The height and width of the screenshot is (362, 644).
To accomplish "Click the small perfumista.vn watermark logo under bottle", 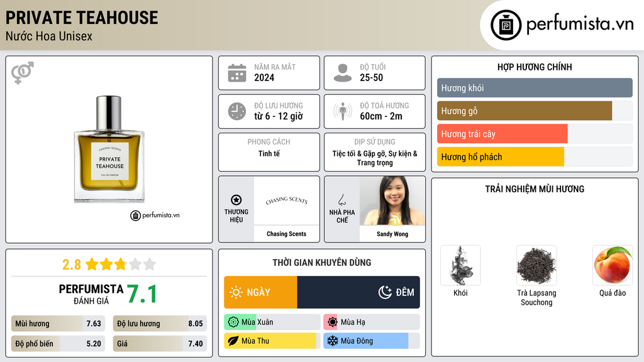I will pyautogui.click(x=155, y=215).
